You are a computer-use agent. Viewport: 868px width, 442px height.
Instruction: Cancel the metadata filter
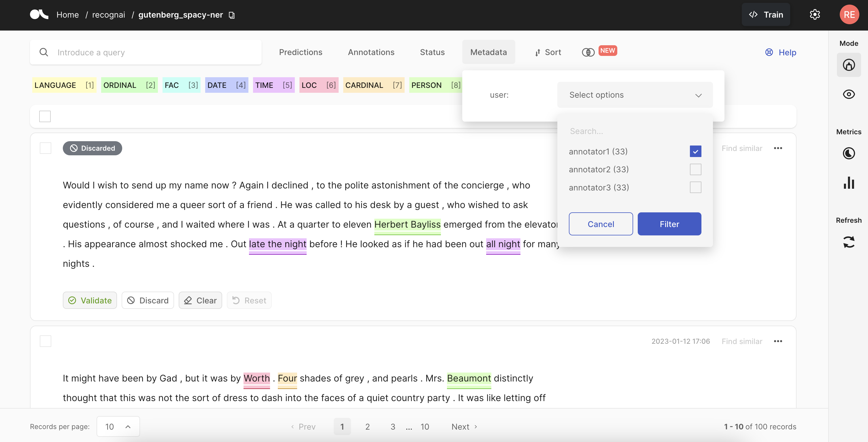[x=601, y=224]
